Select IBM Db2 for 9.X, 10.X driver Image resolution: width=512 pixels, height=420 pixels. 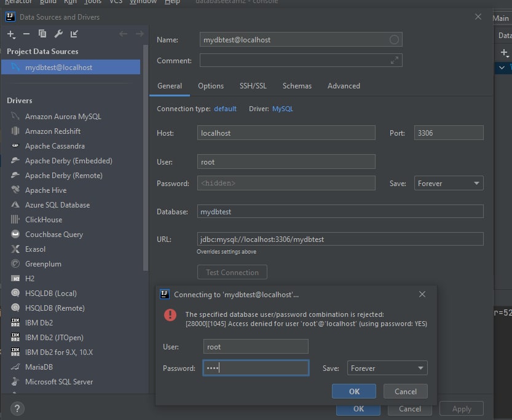(59, 352)
